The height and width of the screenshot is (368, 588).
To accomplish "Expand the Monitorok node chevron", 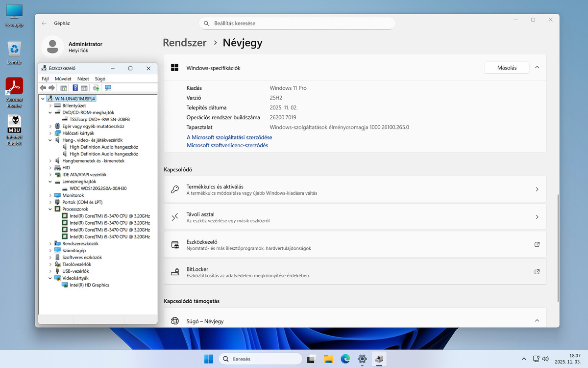I will click(x=50, y=195).
